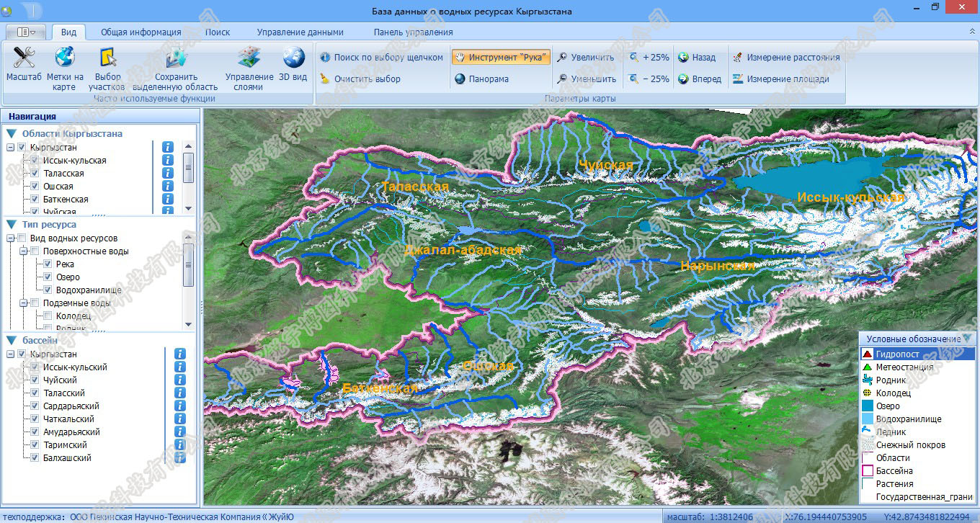
Task: Click the Озеро blue color swatch
Action: point(868,406)
